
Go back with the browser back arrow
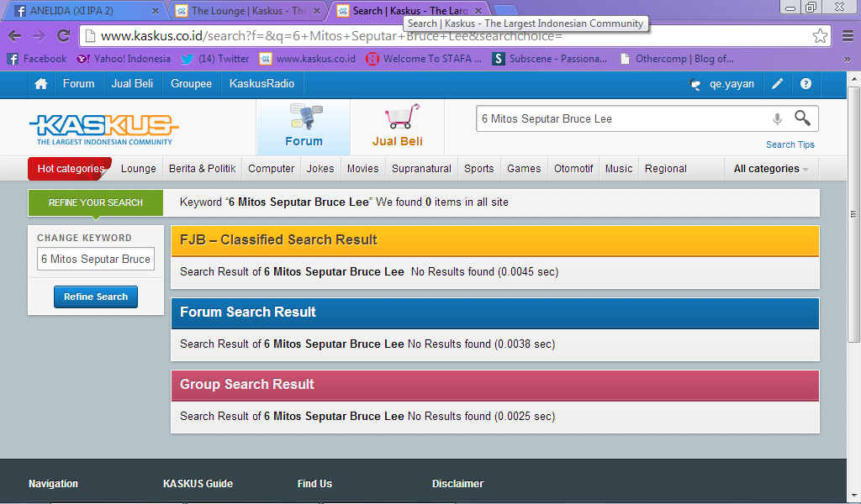15,36
